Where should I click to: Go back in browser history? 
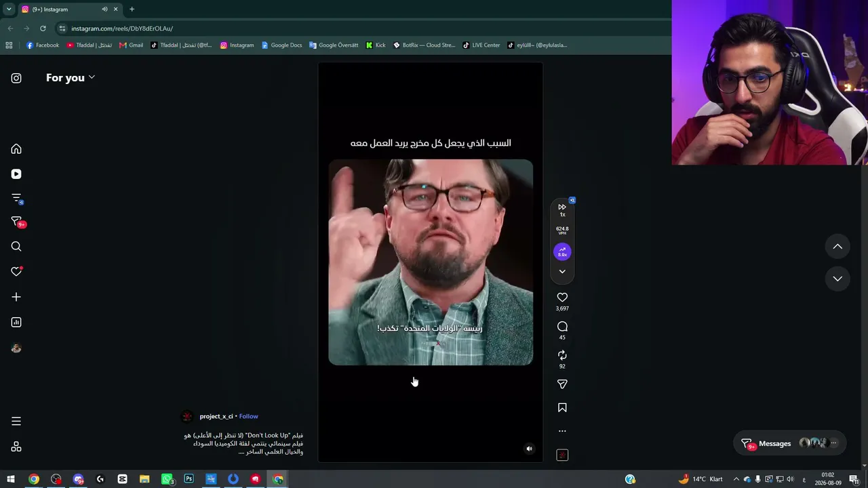[x=10, y=28]
